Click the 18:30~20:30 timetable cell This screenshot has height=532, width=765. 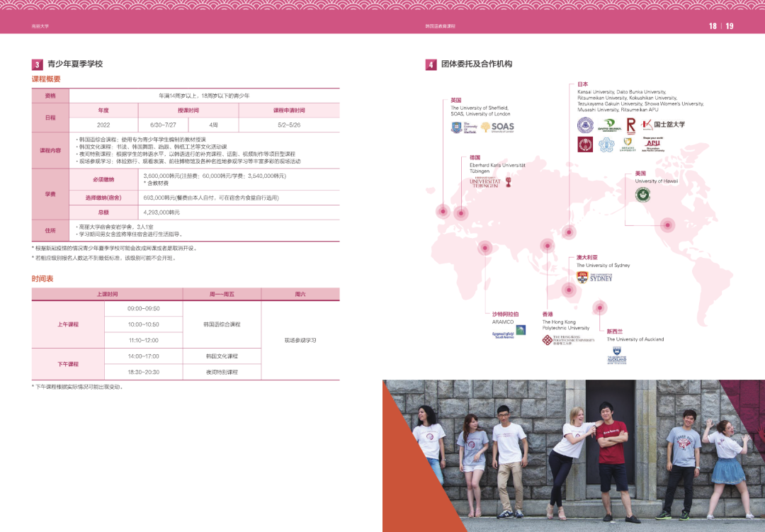tap(143, 372)
